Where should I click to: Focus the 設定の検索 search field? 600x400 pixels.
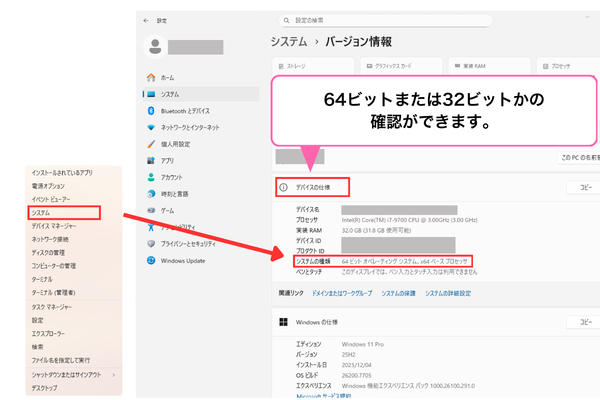click(385, 20)
